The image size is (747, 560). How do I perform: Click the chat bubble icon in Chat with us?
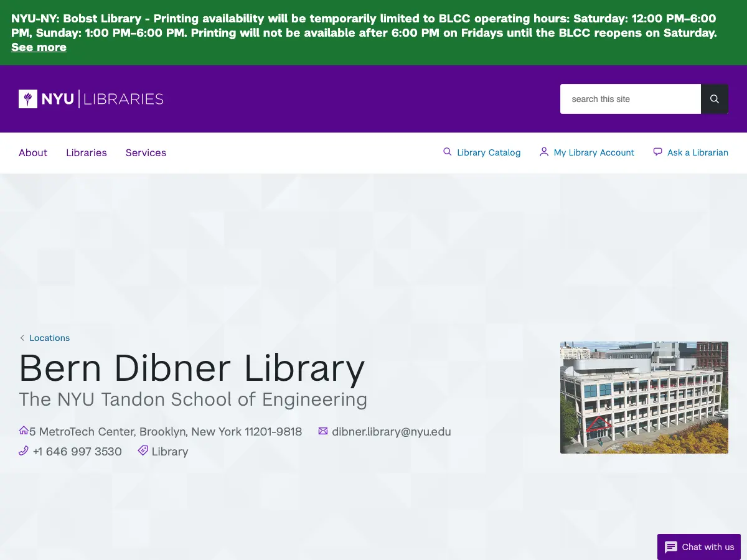click(x=671, y=548)
